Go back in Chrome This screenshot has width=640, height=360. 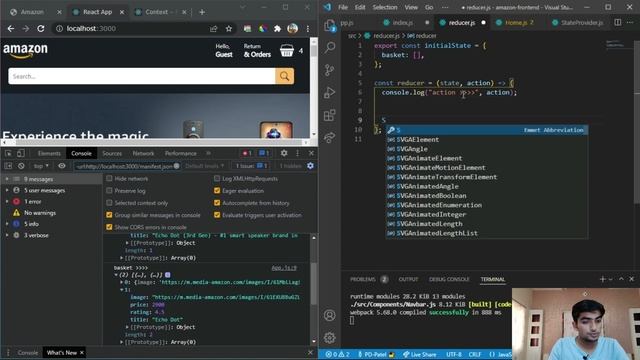click(x=11, y=29)
